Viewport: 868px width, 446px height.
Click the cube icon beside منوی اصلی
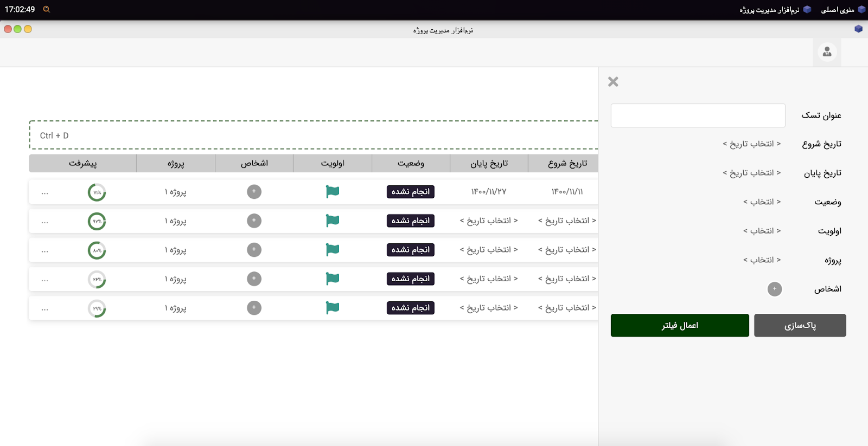861,9
